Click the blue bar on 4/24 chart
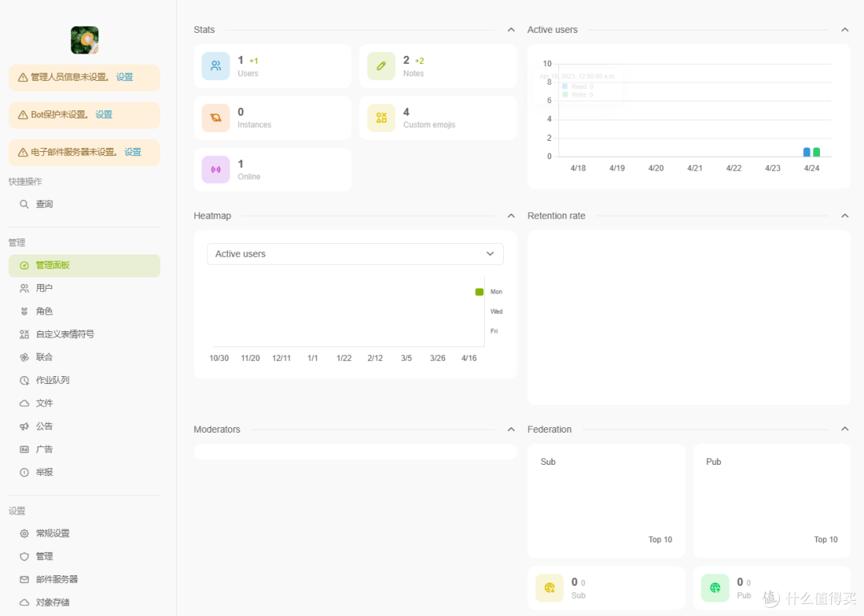Screen dimensions: 864x616 (806, 152)
